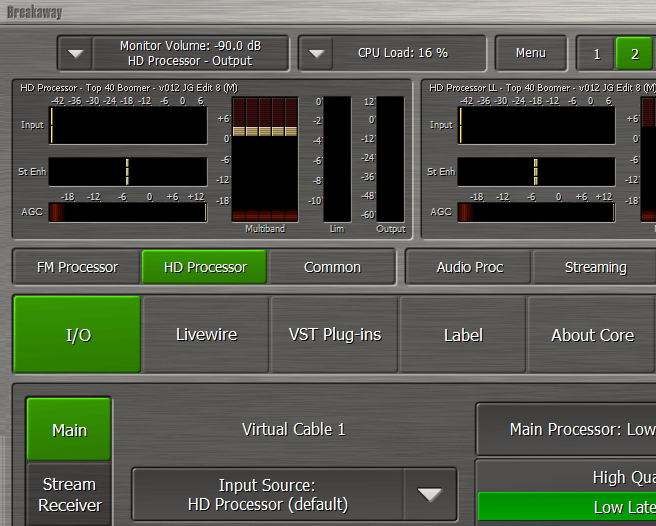
Task: Click the HD Processor LL AGC meter
Action: (536, 212)
